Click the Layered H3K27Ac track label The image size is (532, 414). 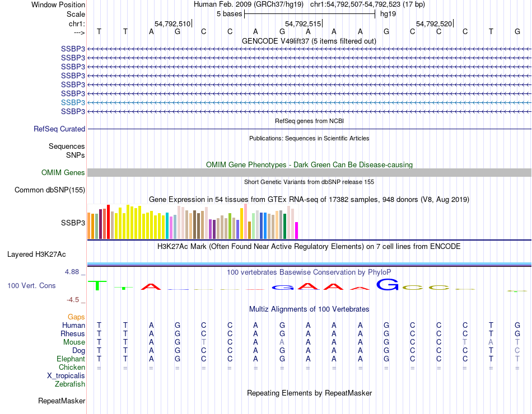coord(36,255)
